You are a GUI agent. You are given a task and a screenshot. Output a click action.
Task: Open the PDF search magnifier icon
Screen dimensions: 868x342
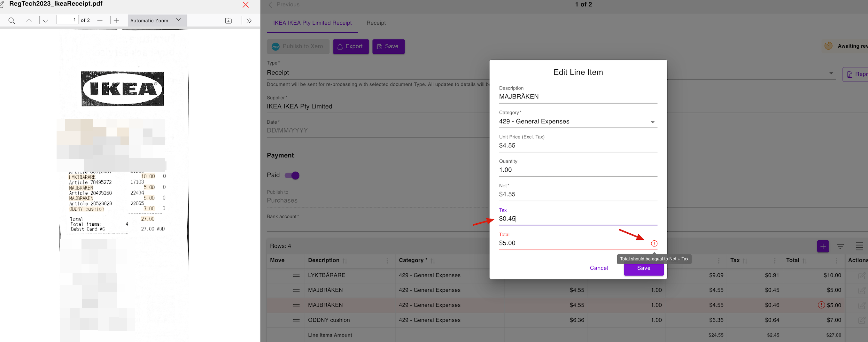(x=12, y=20)
